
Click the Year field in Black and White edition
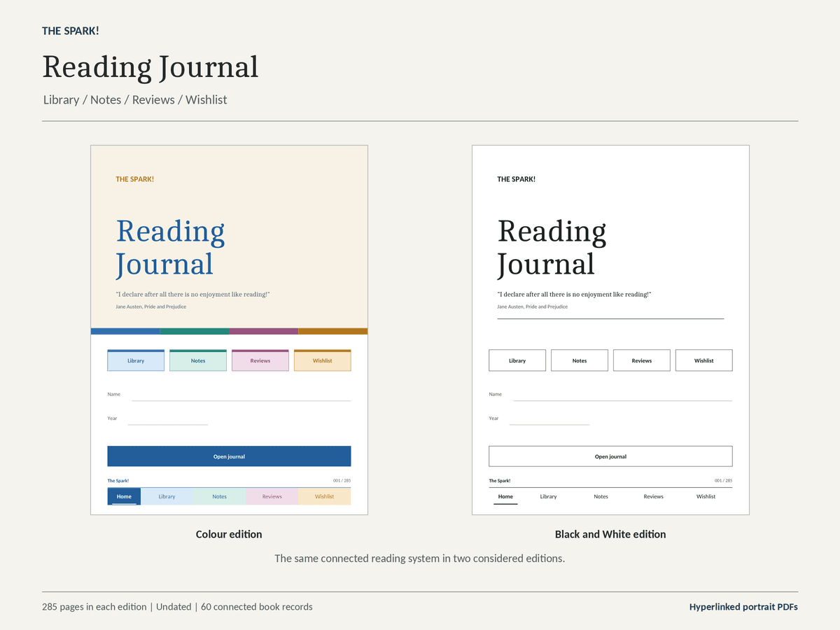click(x=549, y=419)
